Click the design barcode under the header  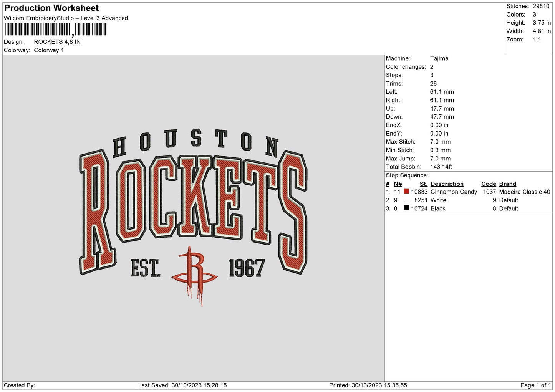point(56,30)
